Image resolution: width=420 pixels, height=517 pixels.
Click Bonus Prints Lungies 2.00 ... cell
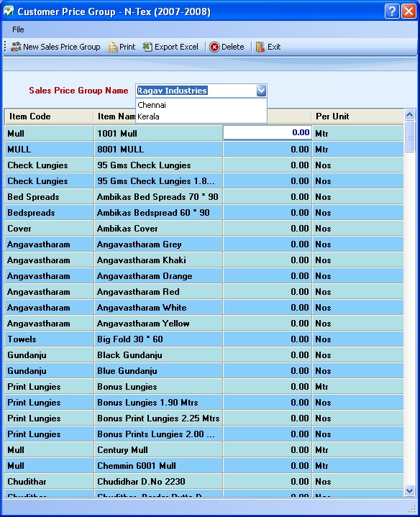[158, 434]
